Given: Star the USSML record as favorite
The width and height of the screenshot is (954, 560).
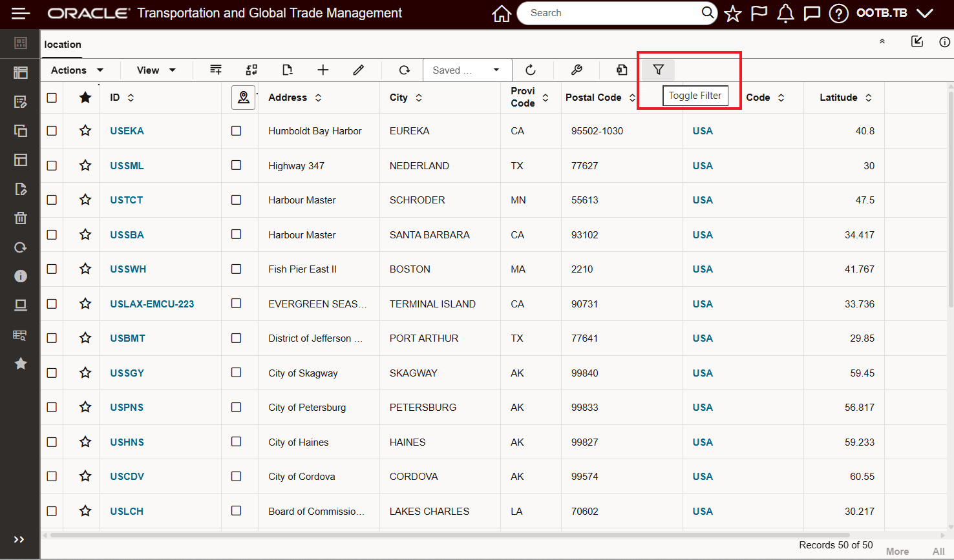Looking at the screenshot, I should click(85, 165).
